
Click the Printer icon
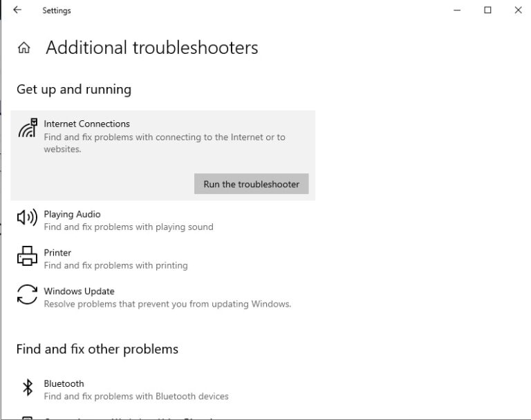[x=27, y=256]
